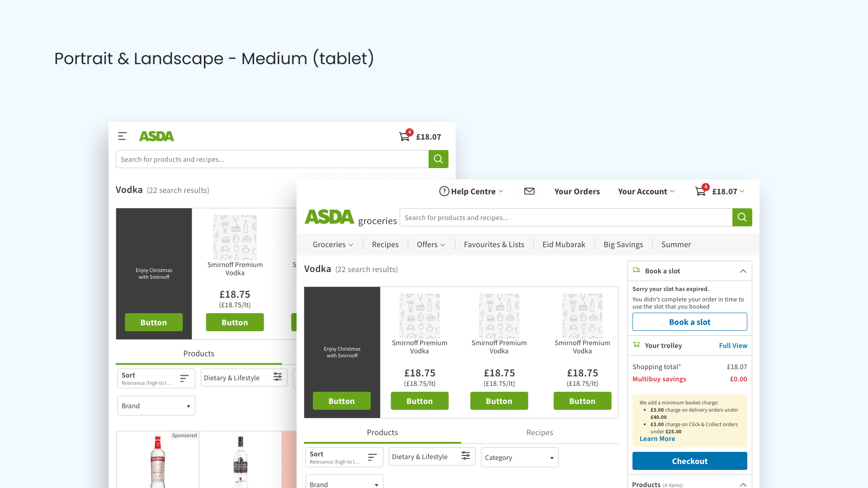Image resolution: width=868 pixels, height=488 pixels.
Task: Expand Your Account menu
Action: point(646,192)
